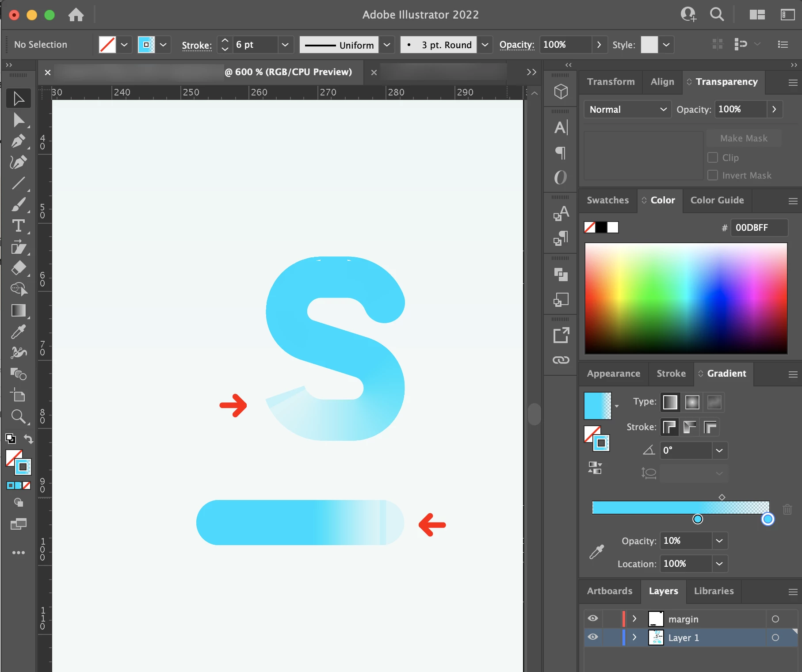Open gradient Location 100% dropdown
The image size is (802, 672).
pos(720,564)
